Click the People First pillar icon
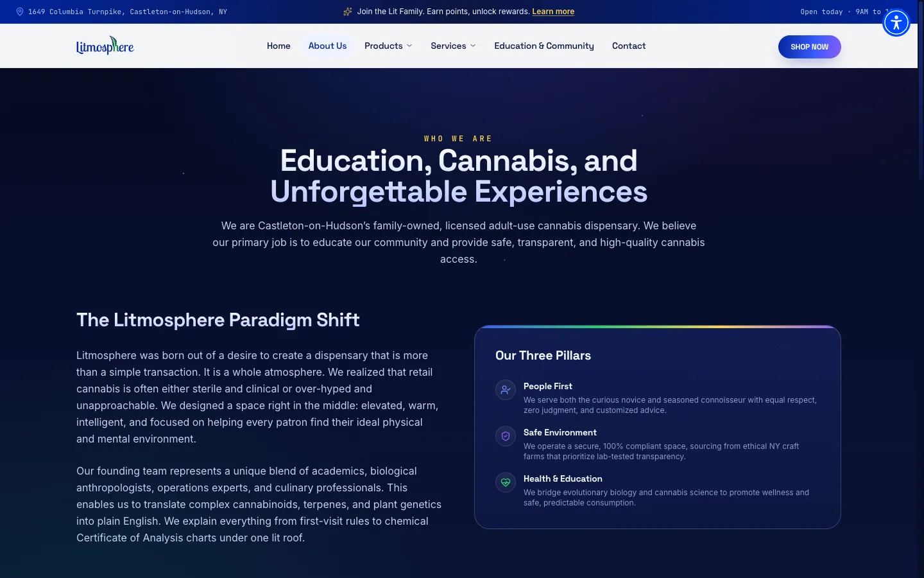The image size is (924, 578). point(506,390)
